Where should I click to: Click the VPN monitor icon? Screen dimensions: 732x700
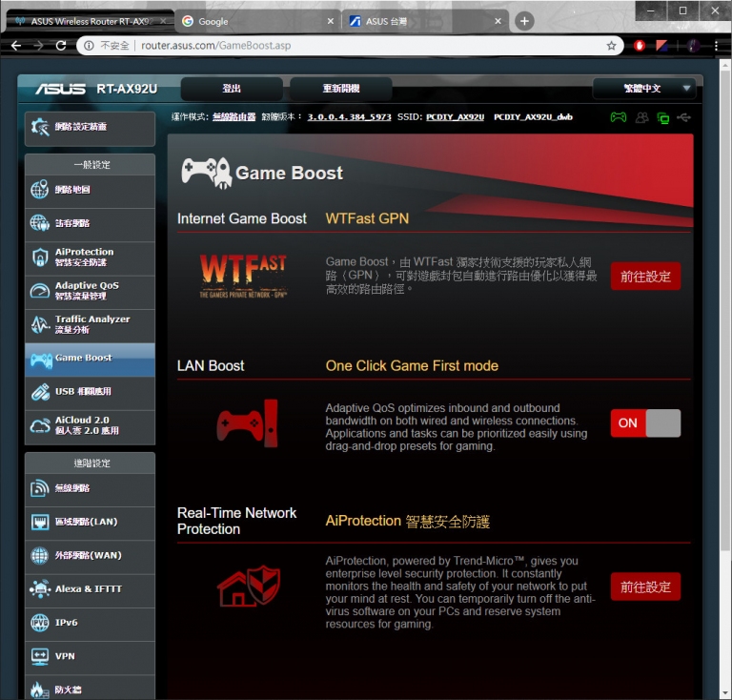pos(40,656)
